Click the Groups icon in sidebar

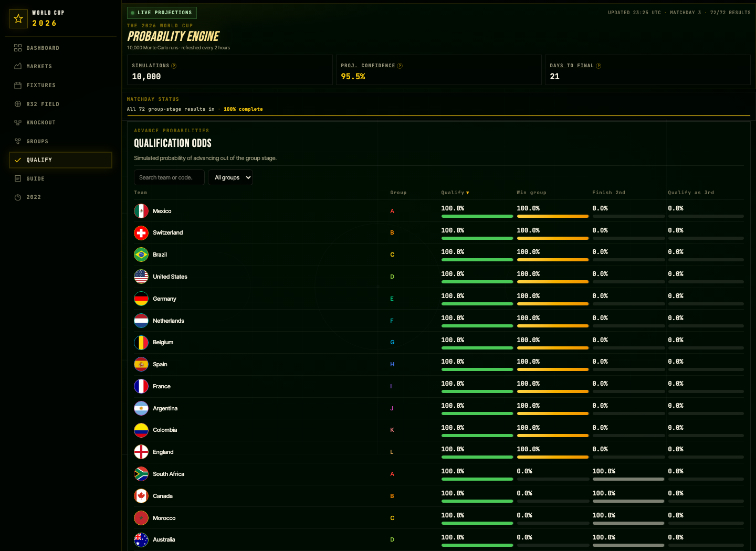pos(18,141)
